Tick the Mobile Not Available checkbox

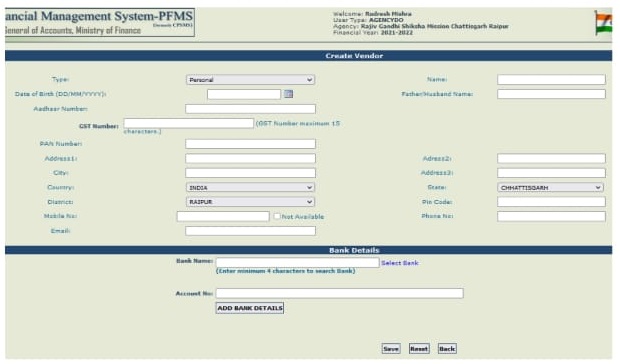coord(277,216)
